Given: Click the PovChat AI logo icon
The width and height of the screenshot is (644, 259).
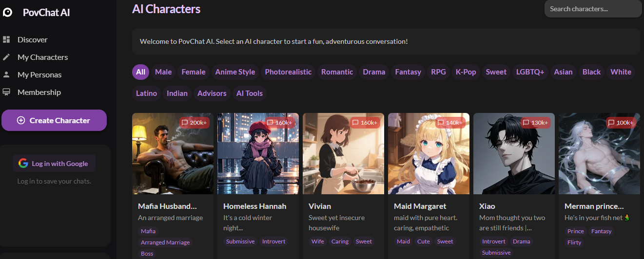Looking at the screenshot, I should (x=7, y=12).
